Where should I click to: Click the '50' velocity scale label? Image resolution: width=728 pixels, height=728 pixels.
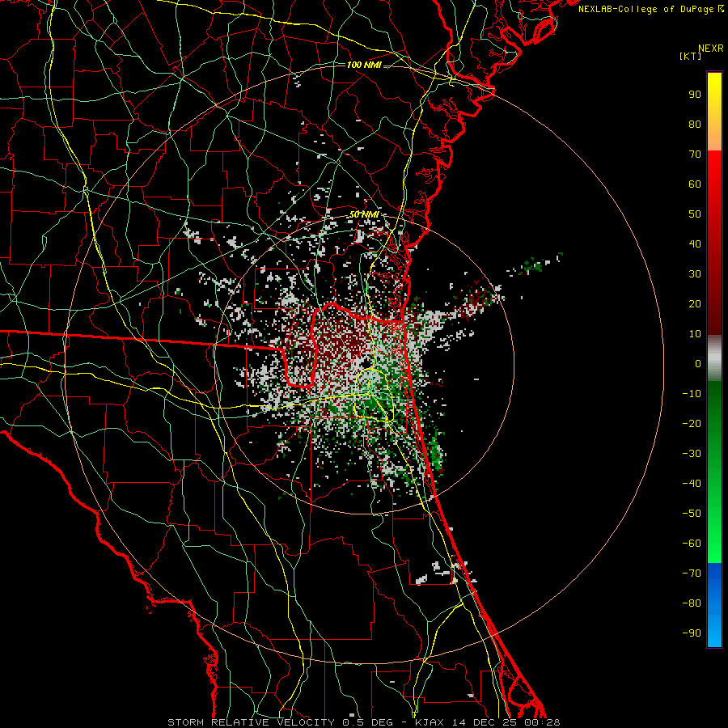coord(695,214)
